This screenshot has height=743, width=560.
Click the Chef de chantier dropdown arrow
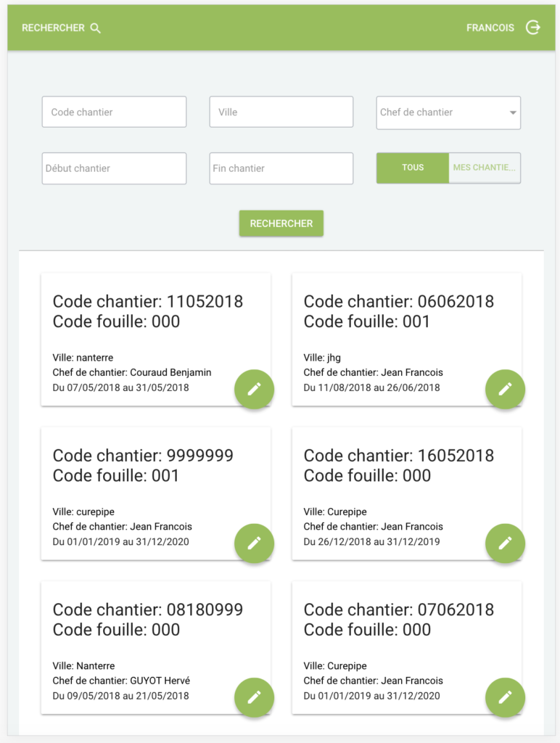point(513,112)
